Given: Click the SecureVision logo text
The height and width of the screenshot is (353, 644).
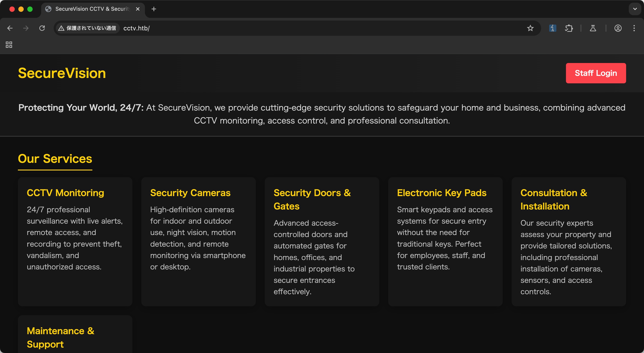Looking at the screenshot, I should click(x=62, y=73).
